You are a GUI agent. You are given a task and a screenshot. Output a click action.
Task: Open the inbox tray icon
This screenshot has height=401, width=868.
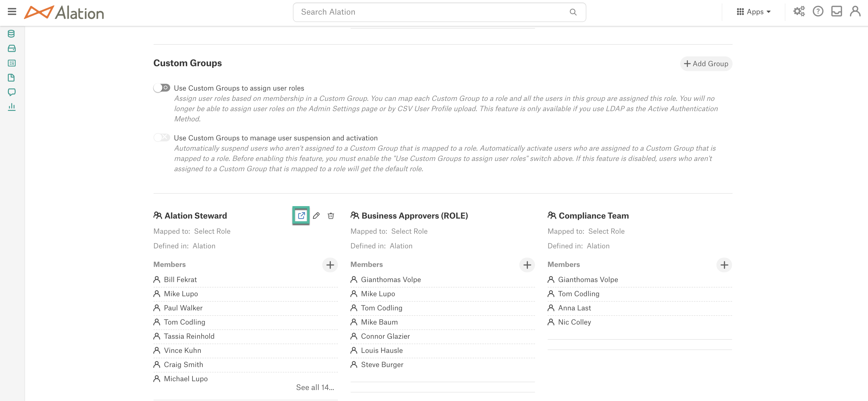(x=836, y=11)
